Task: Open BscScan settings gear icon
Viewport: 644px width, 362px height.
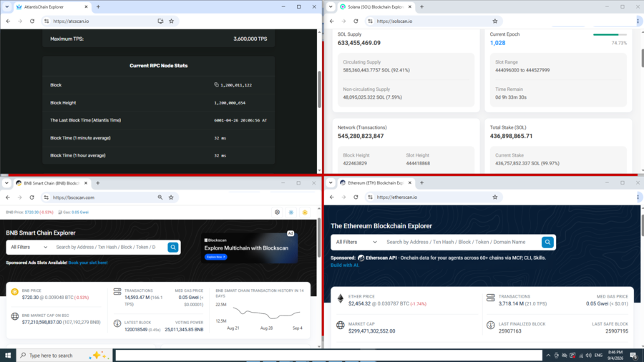Action: (277, 212)
